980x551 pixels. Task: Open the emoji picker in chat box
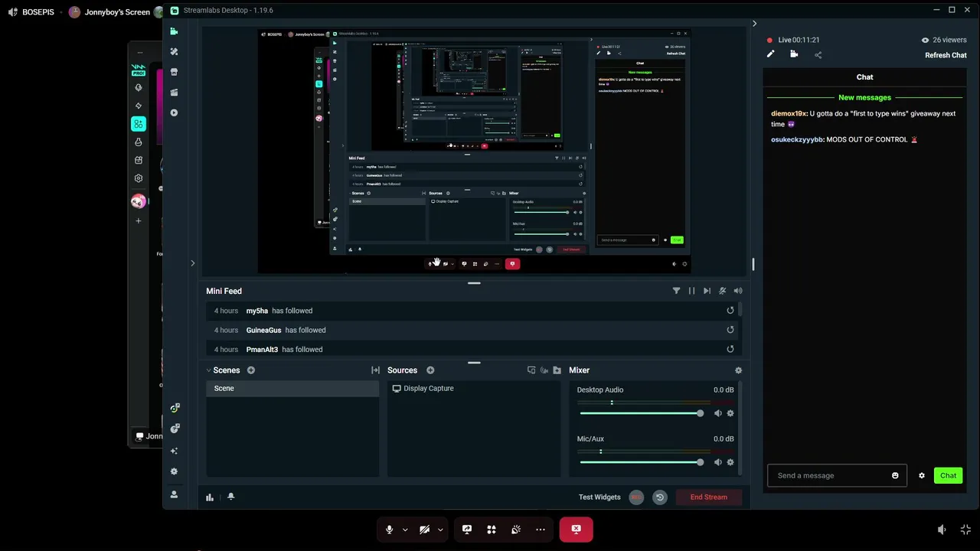click(895, 476)
